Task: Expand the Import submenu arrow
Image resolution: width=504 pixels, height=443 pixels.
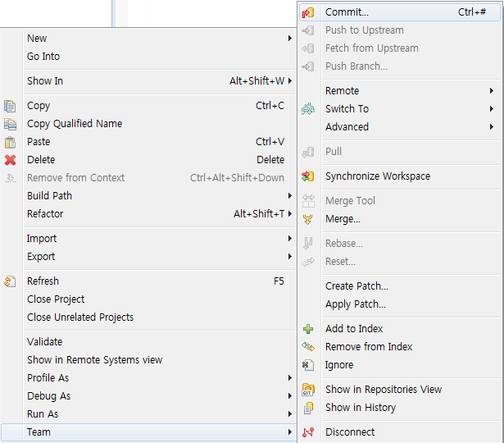Action: coord(290,239)
